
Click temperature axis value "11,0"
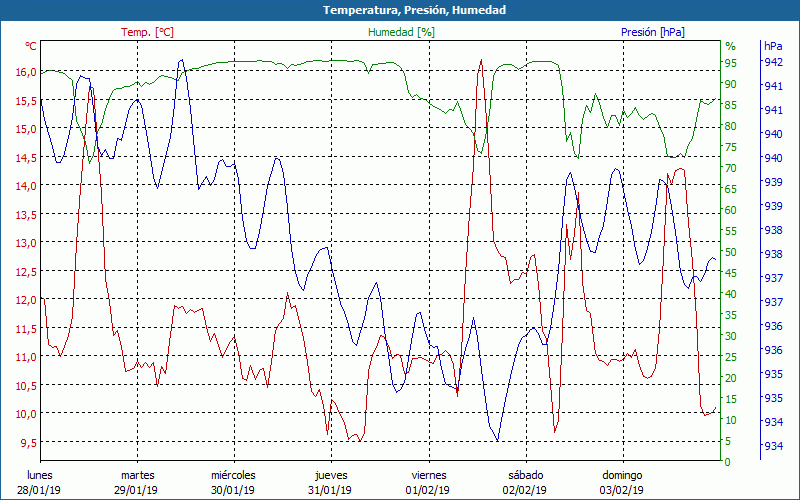pos(27,357)
